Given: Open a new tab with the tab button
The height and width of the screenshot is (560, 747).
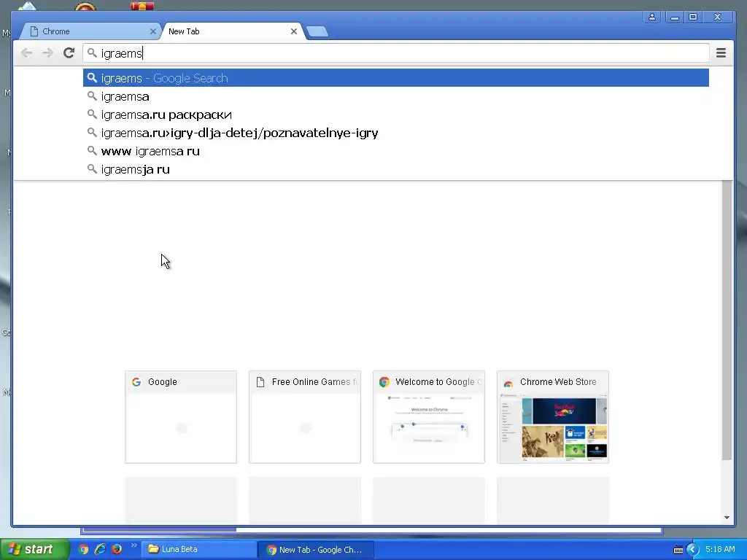Looking at the screenshot, I should pyautogui.click(x=317, y=32).
